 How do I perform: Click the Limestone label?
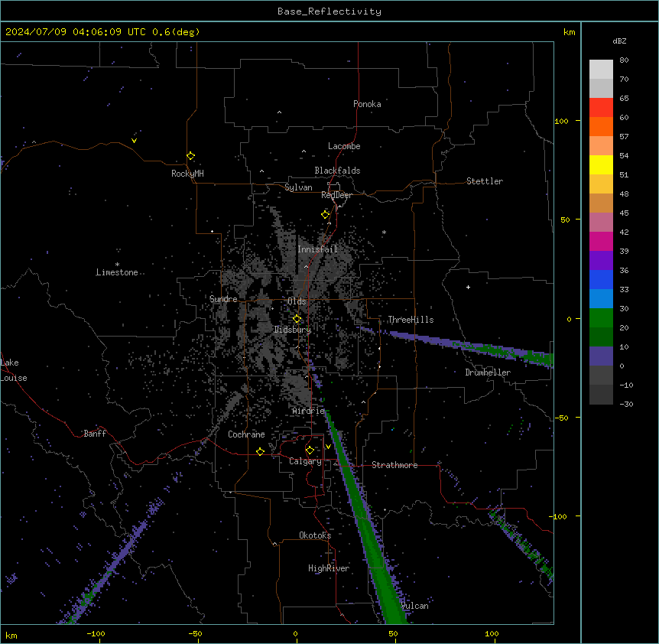pyautogui.click(x=117, y=272)
